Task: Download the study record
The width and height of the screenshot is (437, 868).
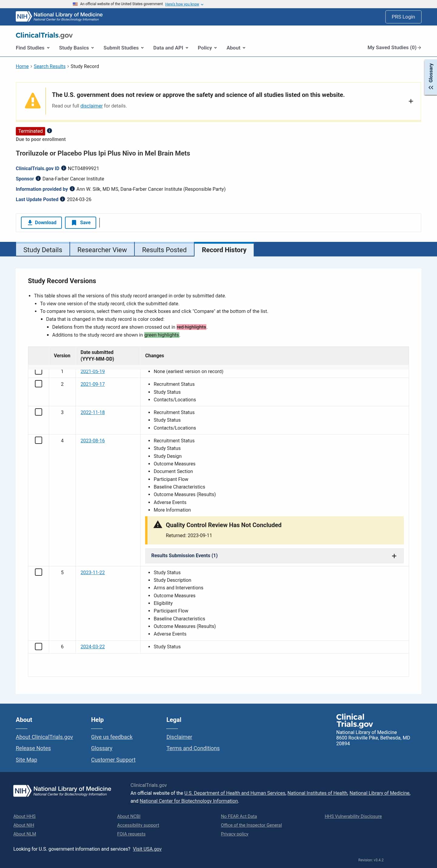Action: point(41,222)
